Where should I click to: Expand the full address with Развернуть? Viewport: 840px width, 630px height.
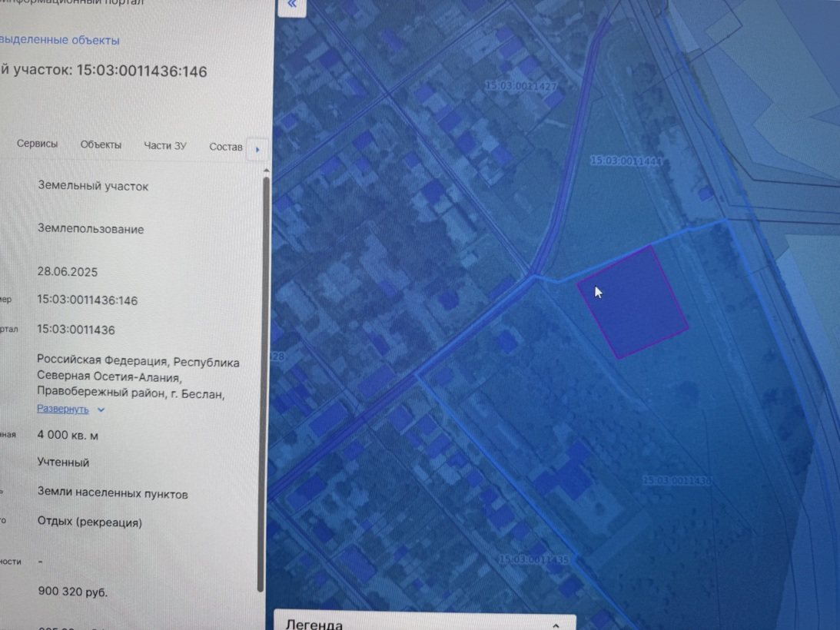63,409
